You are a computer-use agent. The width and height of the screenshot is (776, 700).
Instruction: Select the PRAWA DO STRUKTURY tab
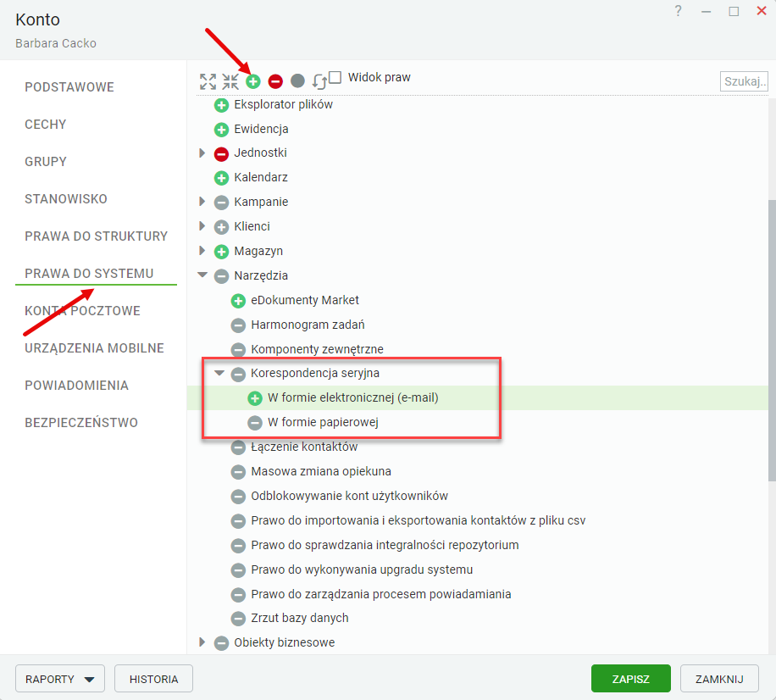tap(96, 236)
